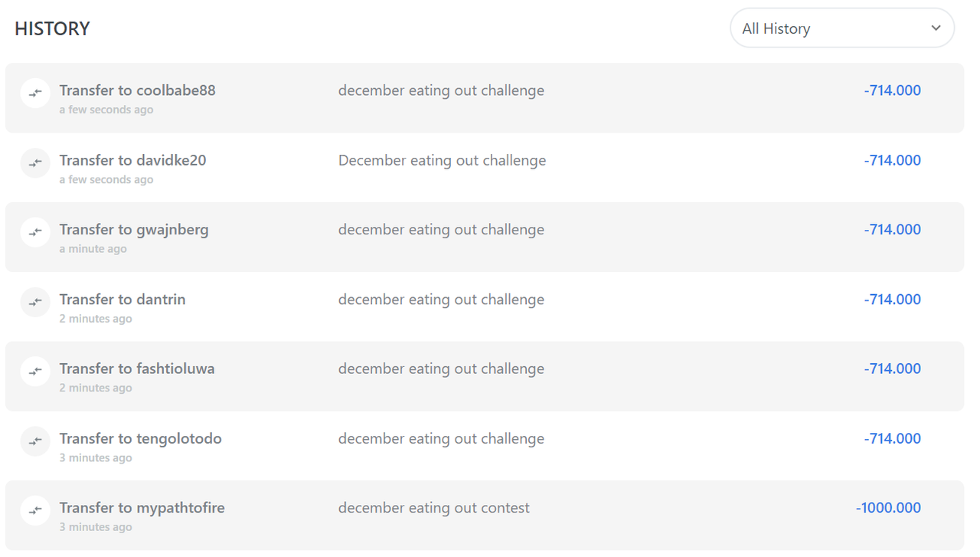Click the HISTORY heading

(x=52, y=29)
